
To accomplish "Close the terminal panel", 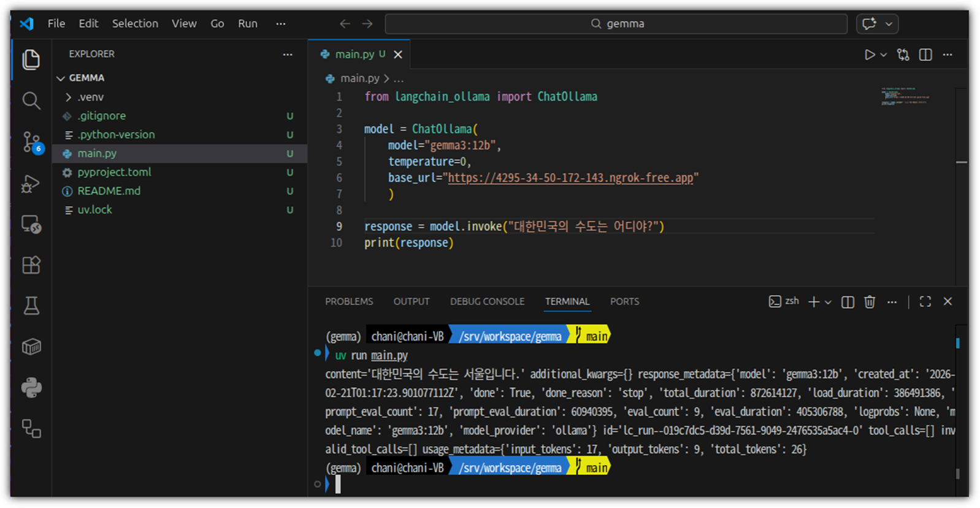I will (947, 301).
